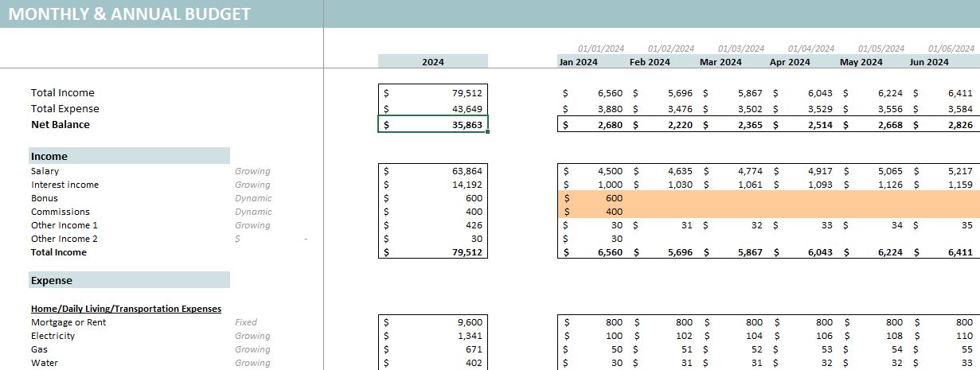Select Water 2024 total 402
This screenshot has width=980, height=370.
click(432, 363)
